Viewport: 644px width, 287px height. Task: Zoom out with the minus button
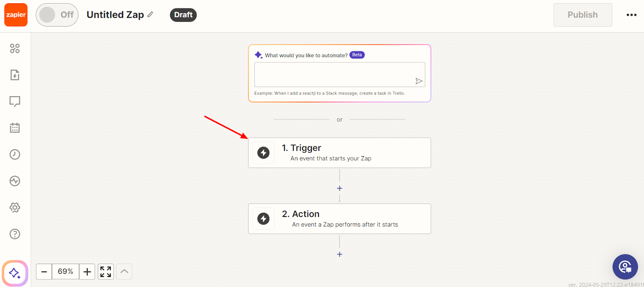pyautogui.click(x=44, y=272)
